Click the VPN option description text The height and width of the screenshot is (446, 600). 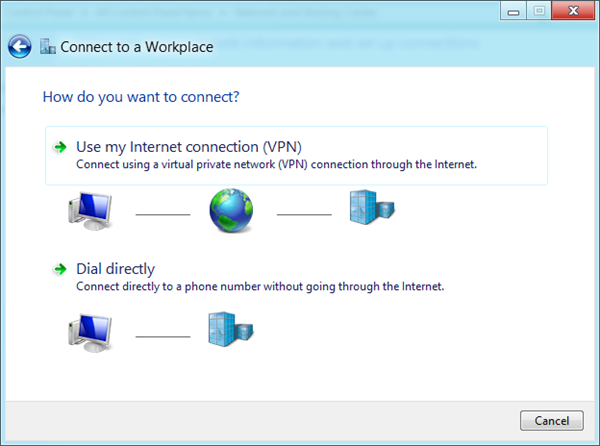[276, 164]
